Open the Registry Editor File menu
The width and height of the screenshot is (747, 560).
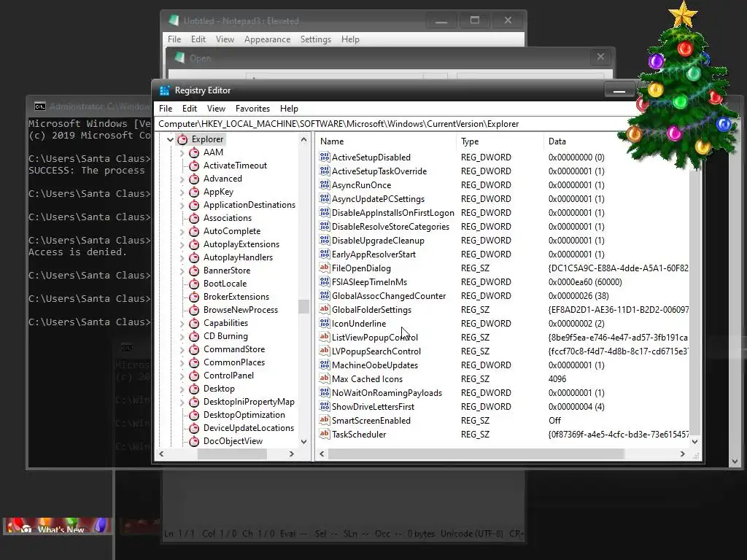pos(166,109)
